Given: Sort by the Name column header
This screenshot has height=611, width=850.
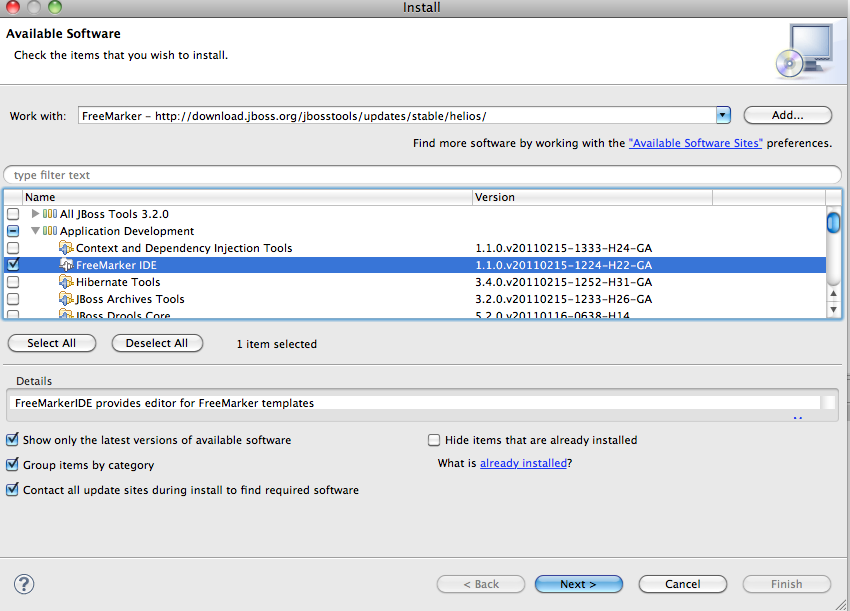Looking at the screenshot, I should (x=247, y=197).
